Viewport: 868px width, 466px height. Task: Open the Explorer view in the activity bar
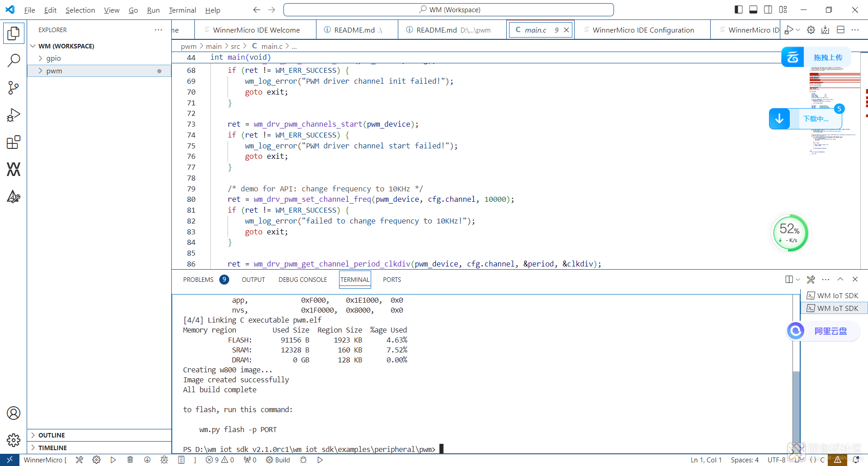(x=14, y=33)
